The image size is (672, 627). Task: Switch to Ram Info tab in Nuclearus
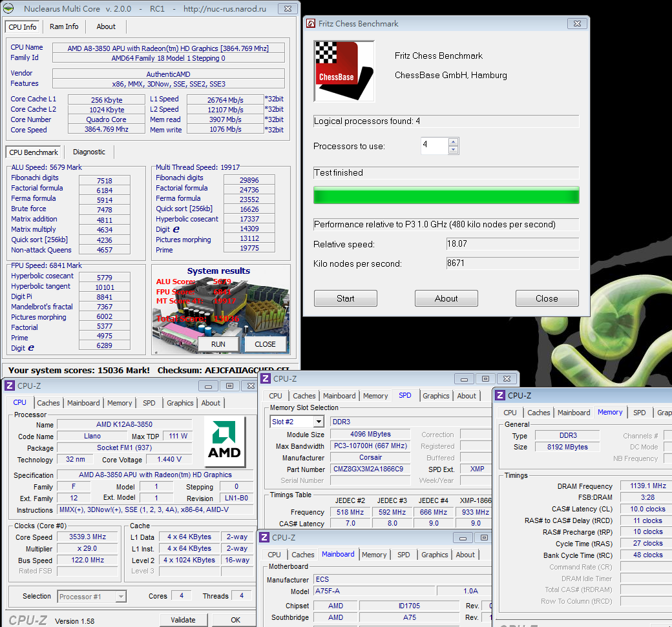(x=64, y=26)
